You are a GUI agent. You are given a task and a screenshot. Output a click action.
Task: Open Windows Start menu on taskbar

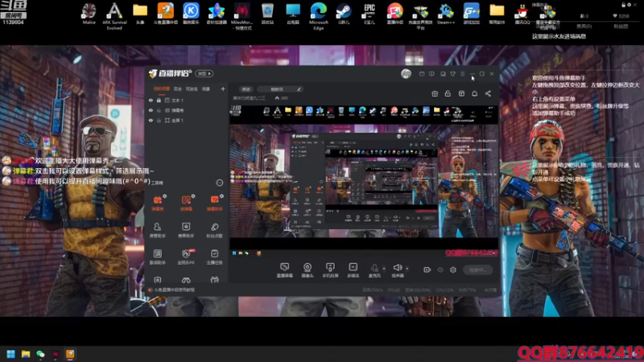tap(11, 354)
